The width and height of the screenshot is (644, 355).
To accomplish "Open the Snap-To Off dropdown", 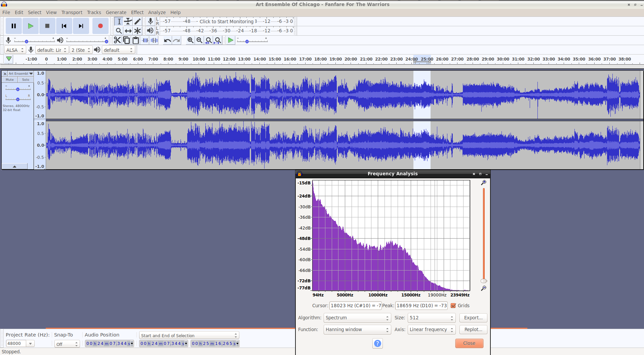I will tap(67, 344).
